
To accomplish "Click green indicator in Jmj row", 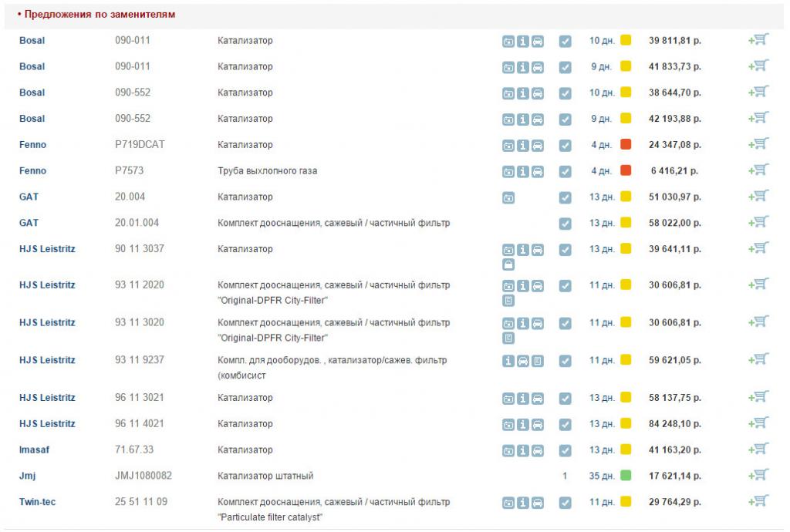I will (x=626, y=475).
